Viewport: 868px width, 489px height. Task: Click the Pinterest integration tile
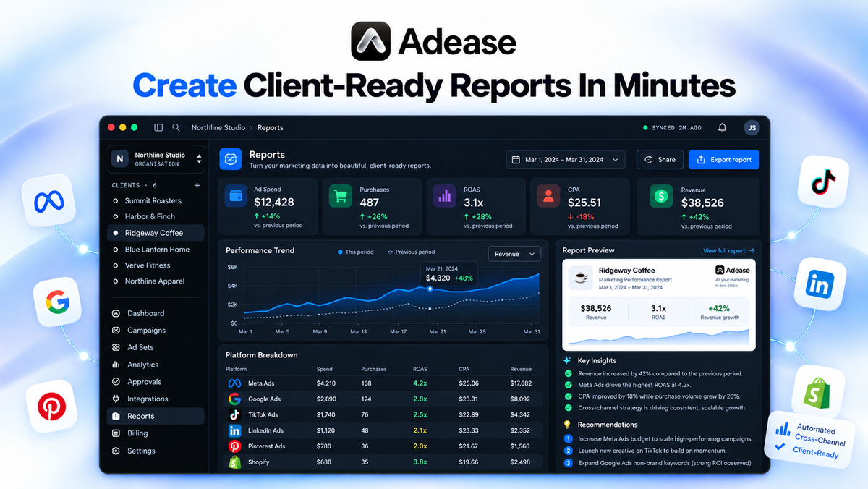pos(51,407)
